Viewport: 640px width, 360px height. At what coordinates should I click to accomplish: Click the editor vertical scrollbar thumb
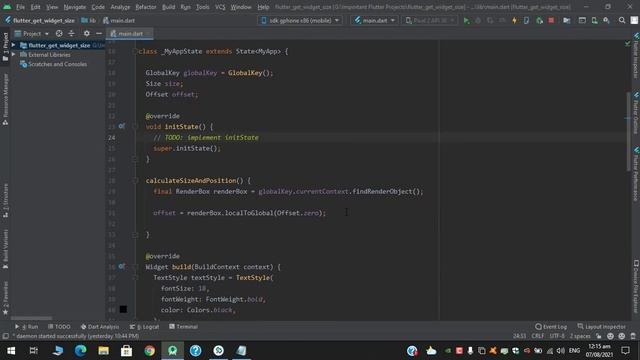628,131
